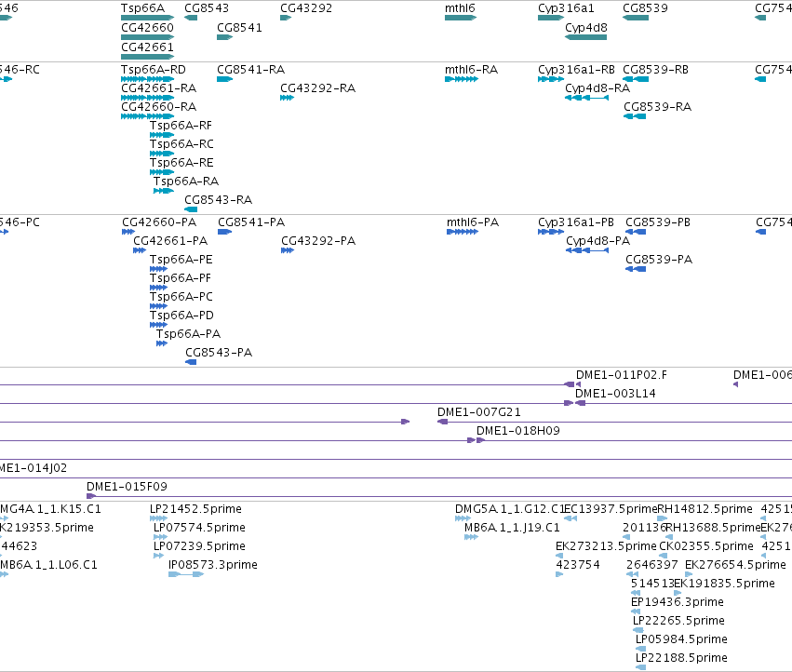This screenshot has height=672, width=792.
Task: Select the DME1-007G21 clone marker
Action: coord(442,422)
